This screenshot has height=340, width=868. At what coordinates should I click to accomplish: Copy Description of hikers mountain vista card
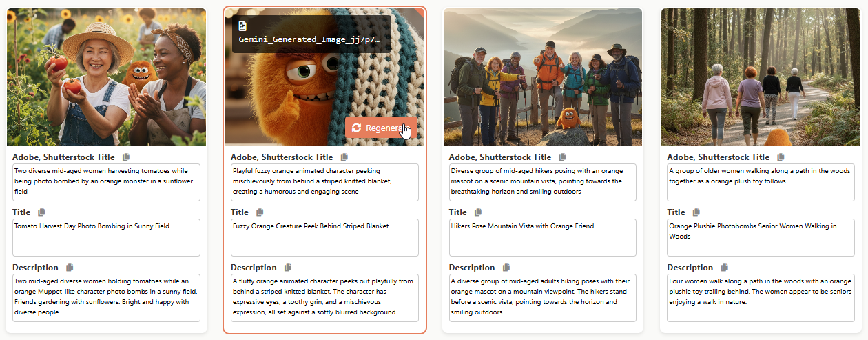[x=506, y=268]
